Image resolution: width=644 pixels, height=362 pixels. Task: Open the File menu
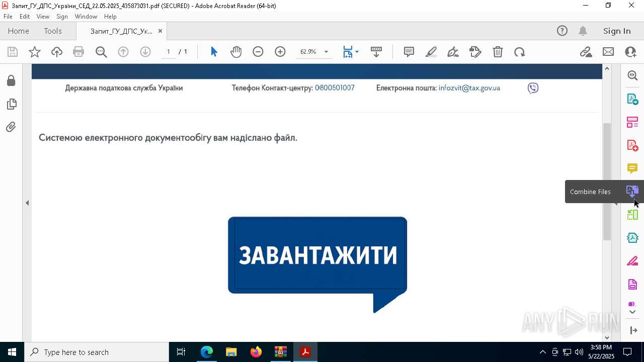8,17
